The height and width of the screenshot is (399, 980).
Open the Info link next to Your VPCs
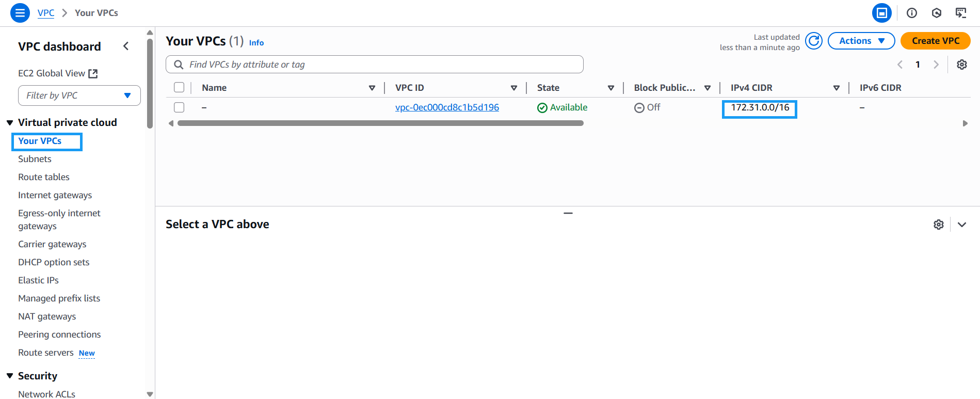click(x=256, y=43)
